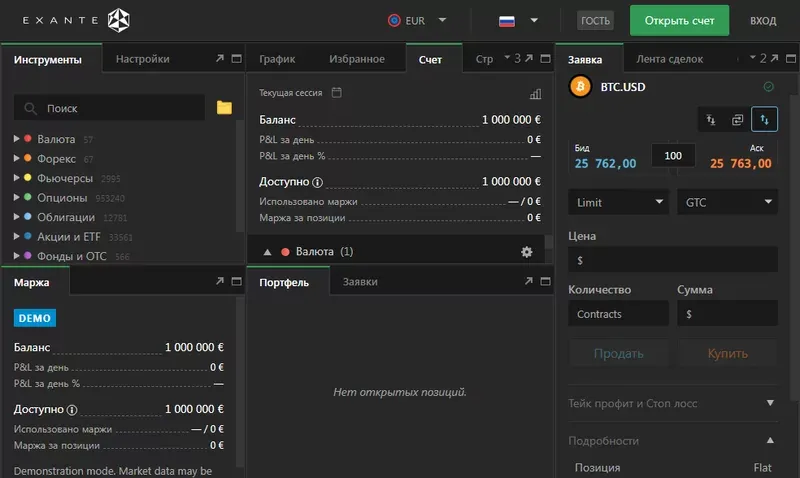Click the Продать sell button
This screenshot has height=478, width=800.
(618, 353)
